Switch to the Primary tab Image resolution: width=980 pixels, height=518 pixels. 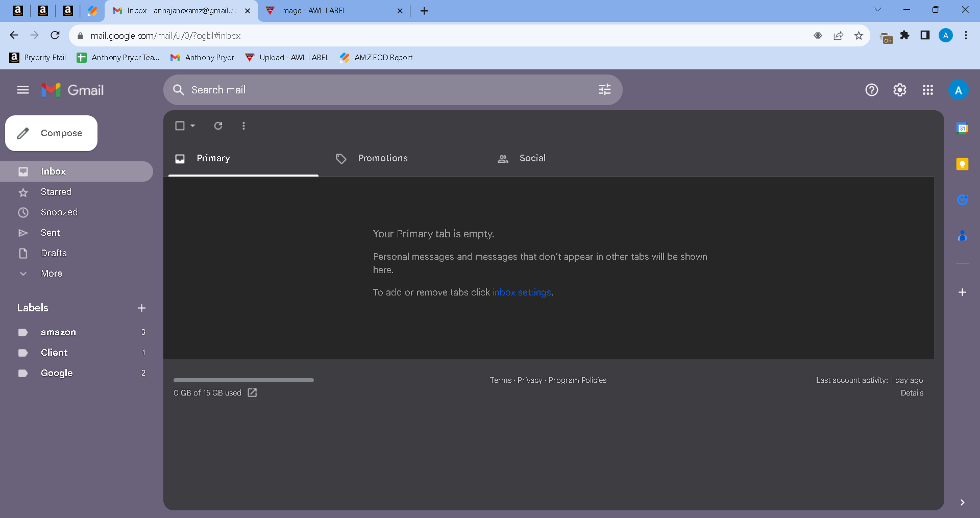click(x=243, y=158)
